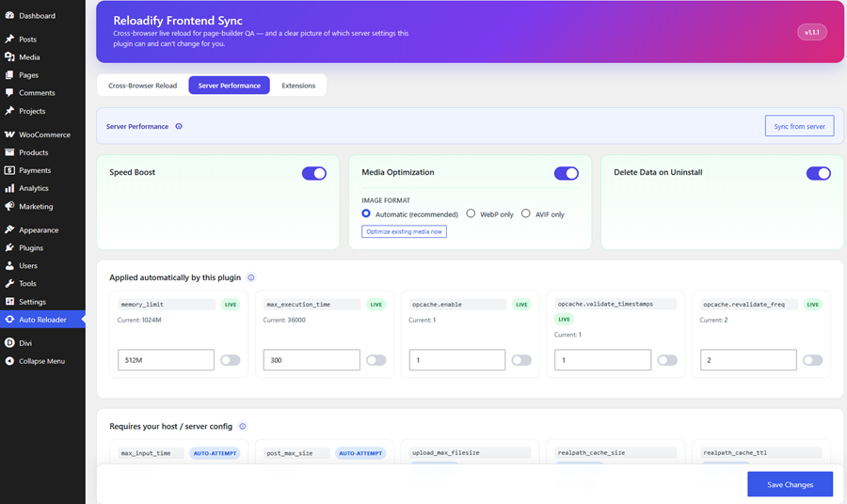Click the Dashboard icon in sidebar

pyautogui.click(x=9, y=16)
